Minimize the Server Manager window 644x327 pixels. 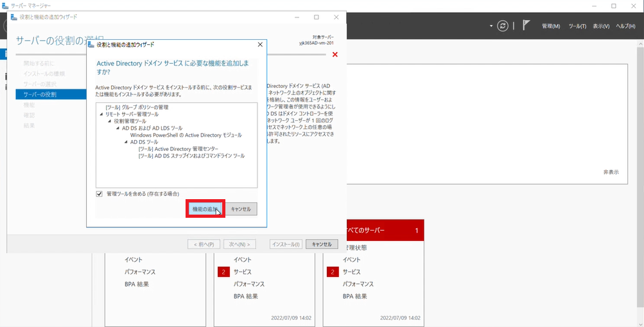[595, 6]
